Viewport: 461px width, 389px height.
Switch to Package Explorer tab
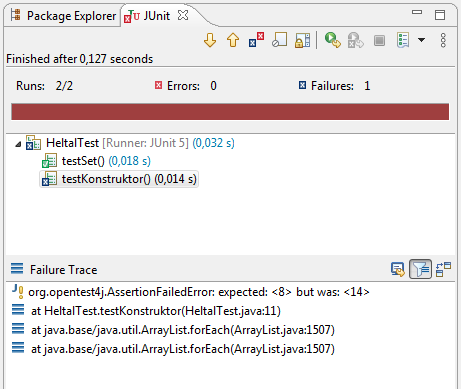[x=63, y=16]
